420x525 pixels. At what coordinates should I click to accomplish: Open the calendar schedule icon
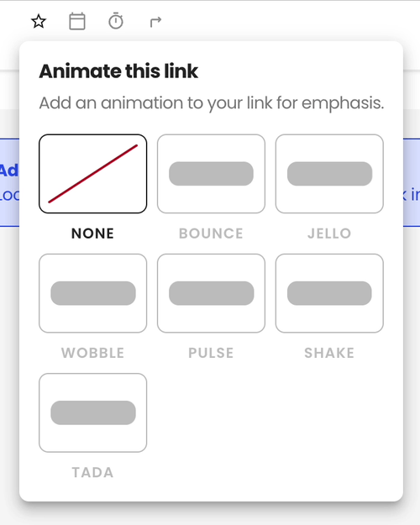[x=77, y=22]
